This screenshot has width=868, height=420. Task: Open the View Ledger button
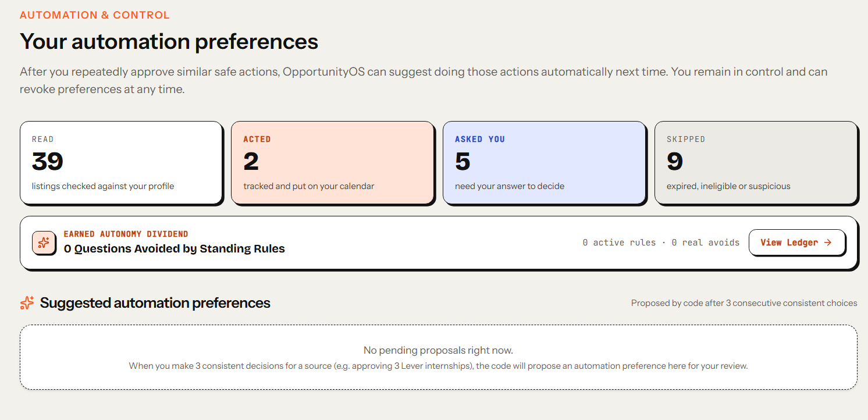point(796,243)
